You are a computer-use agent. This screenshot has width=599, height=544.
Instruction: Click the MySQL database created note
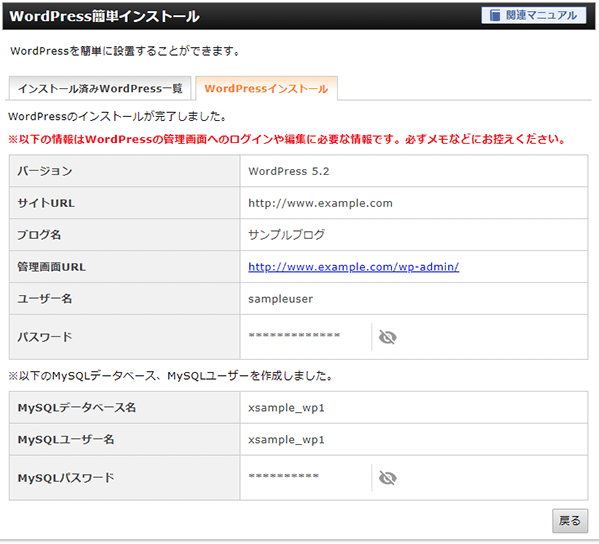pos(170,376)
